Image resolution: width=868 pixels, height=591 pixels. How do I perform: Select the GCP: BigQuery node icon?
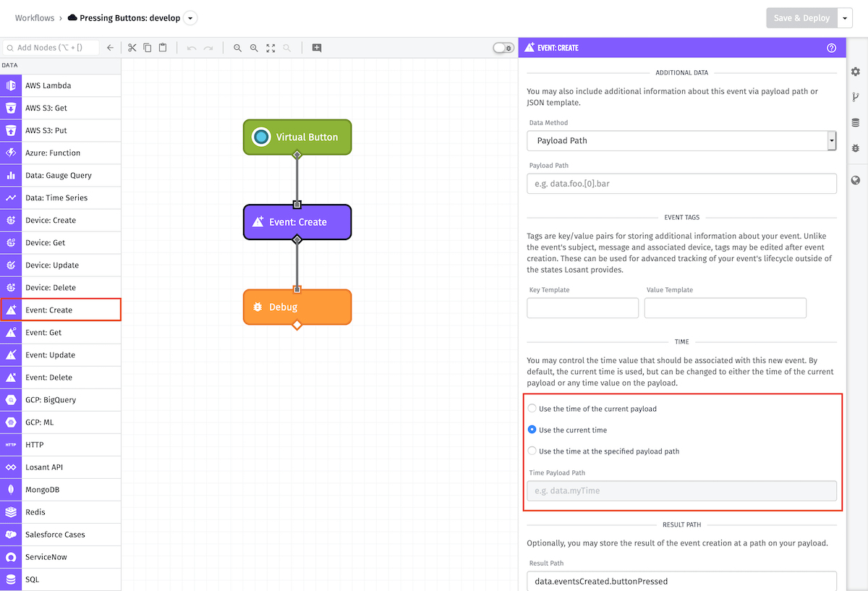pos(11,400)
